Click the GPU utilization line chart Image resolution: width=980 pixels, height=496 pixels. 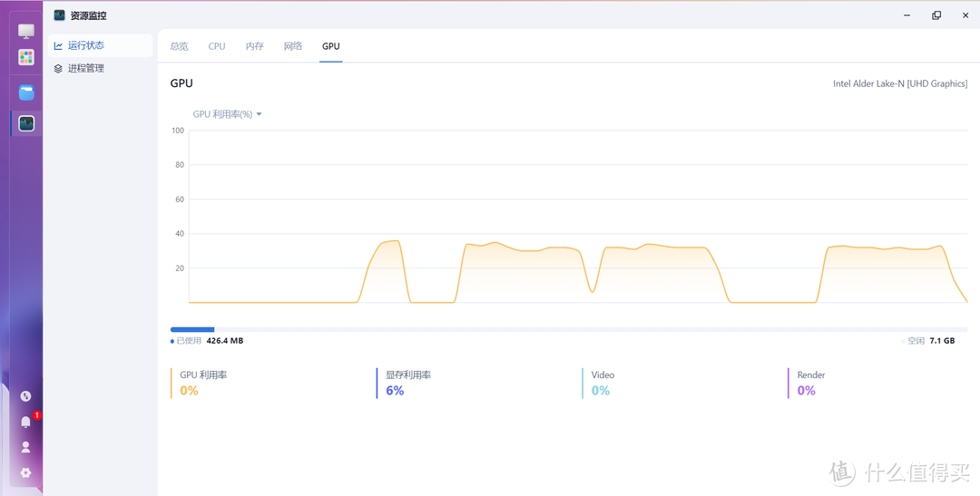point(578,216)
